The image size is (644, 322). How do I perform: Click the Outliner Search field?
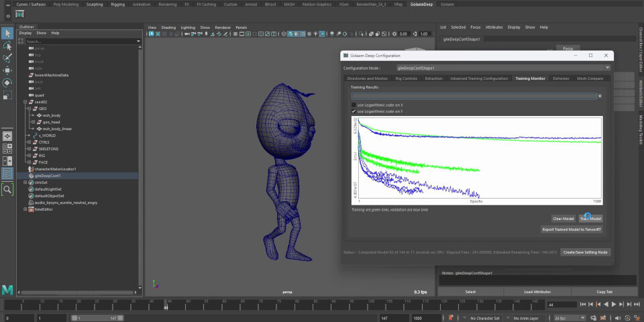pyautogui.click(x=80, y=42)
